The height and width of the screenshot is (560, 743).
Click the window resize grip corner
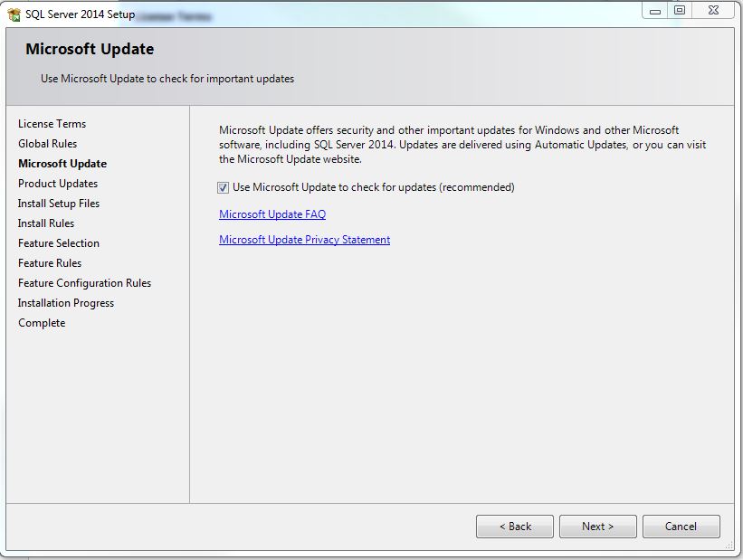[x=729, y=546]
